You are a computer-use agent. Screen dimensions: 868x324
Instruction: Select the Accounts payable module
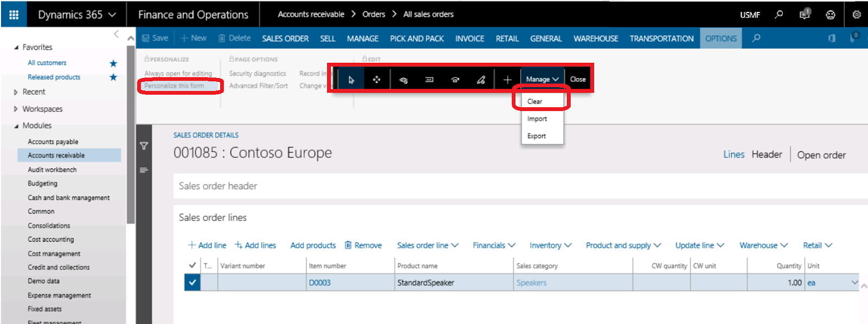53,142
